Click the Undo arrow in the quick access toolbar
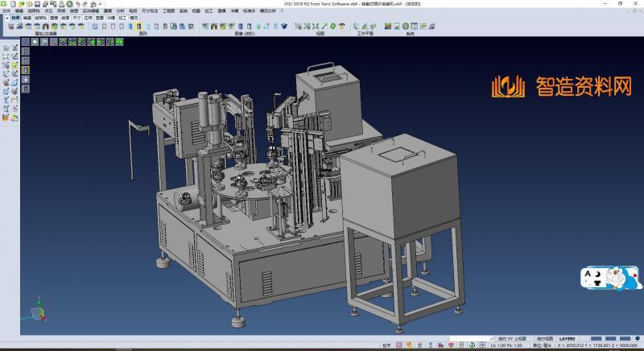 coord(76,4)
